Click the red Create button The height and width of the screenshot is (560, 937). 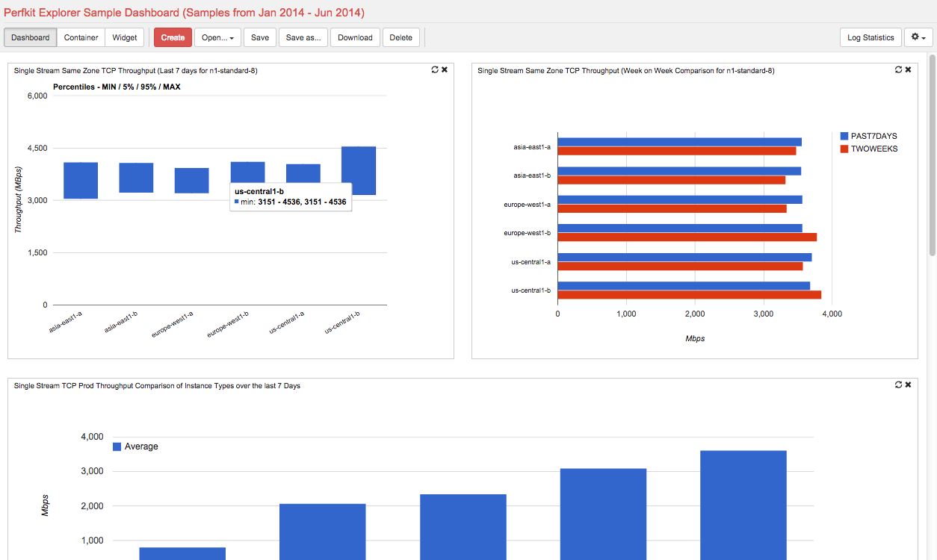point(173,37)
